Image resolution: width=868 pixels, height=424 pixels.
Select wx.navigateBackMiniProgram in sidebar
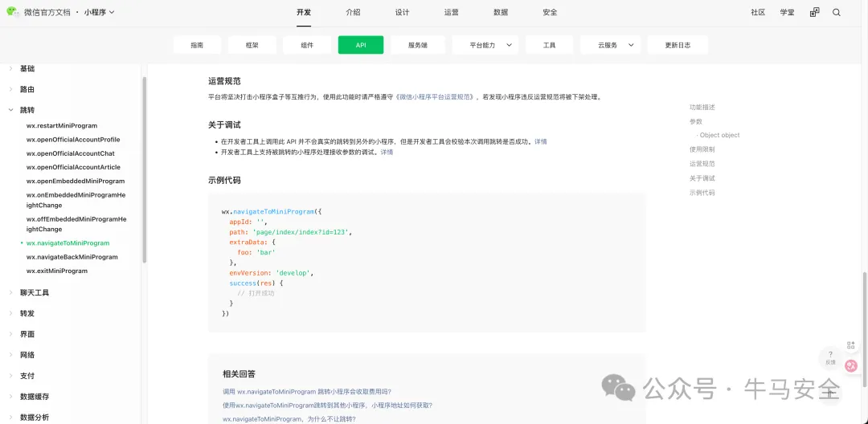[x=72, y=257]
